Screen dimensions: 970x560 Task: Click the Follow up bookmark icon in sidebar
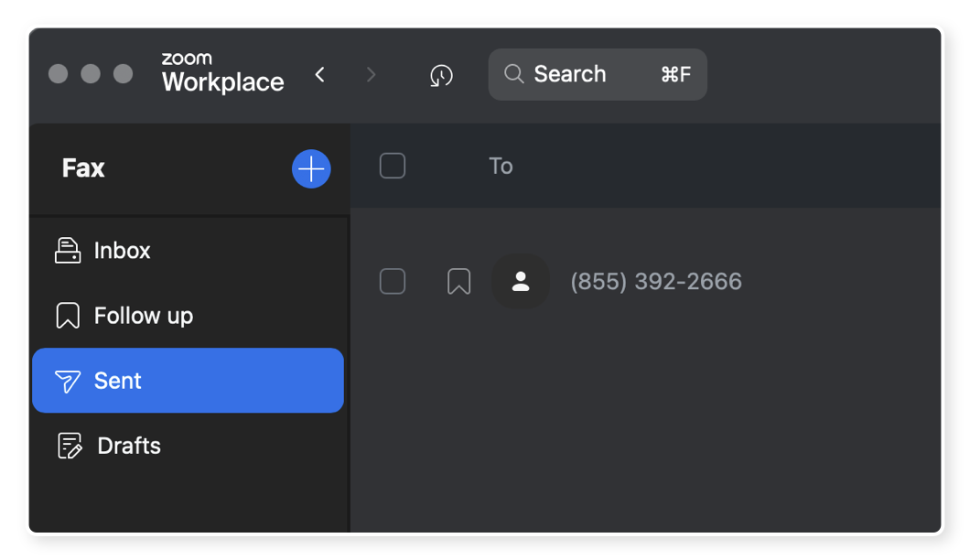click(x=68, y=316)
